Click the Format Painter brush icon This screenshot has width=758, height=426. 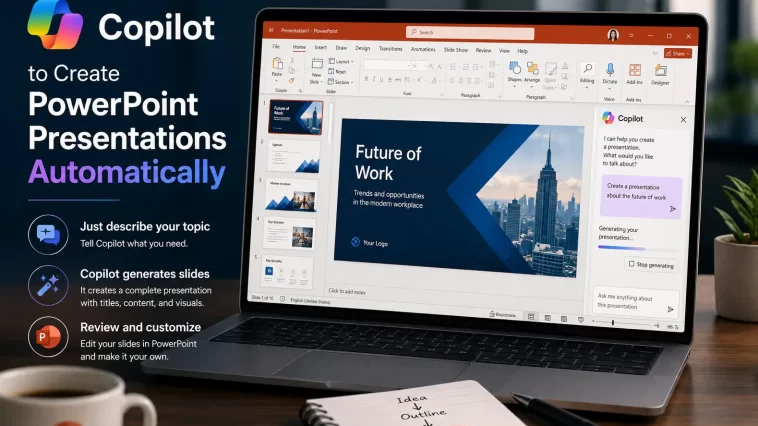292,80
